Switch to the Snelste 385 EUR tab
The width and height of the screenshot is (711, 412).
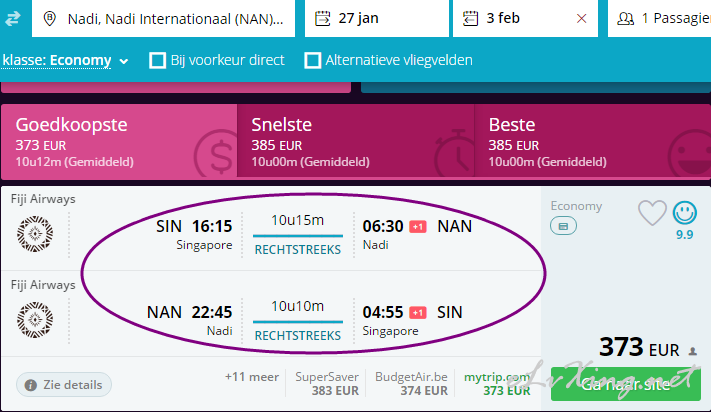click(356, 142)
